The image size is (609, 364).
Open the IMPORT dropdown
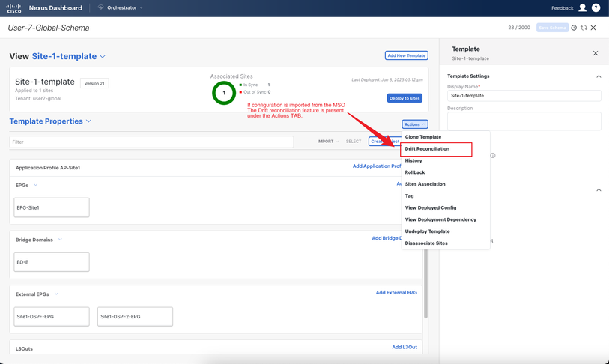[x=328, y=142]
